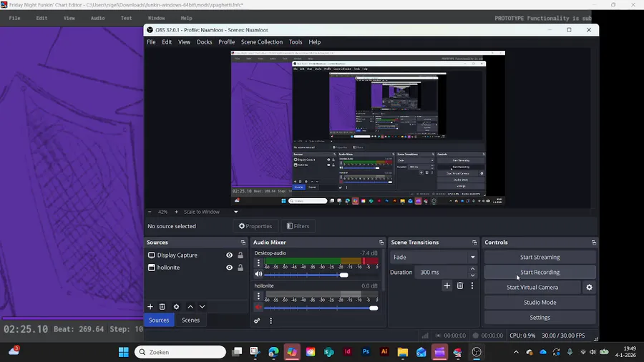
Task: Open OBS Docks menu
Action: point(204,42)
